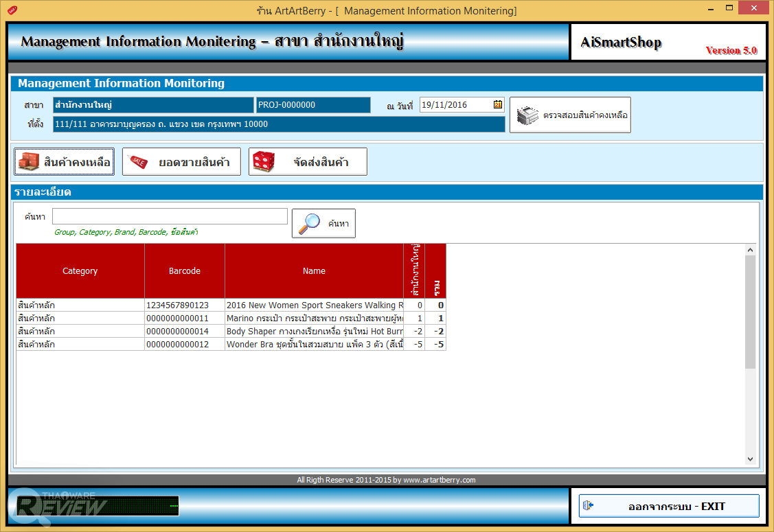Sort by the Name column header
This screenshot has height=532, width=774.
tap(314, 271)
